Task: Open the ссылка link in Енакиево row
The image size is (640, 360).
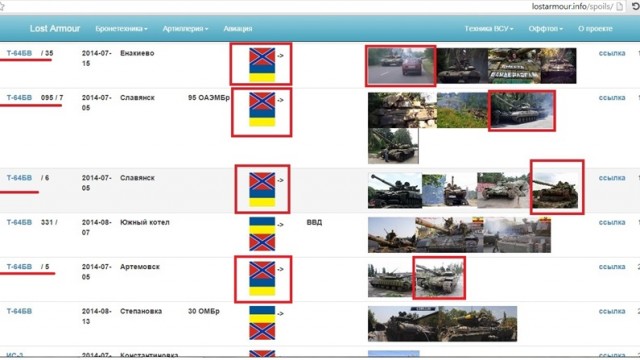Action: click(612, 53)
